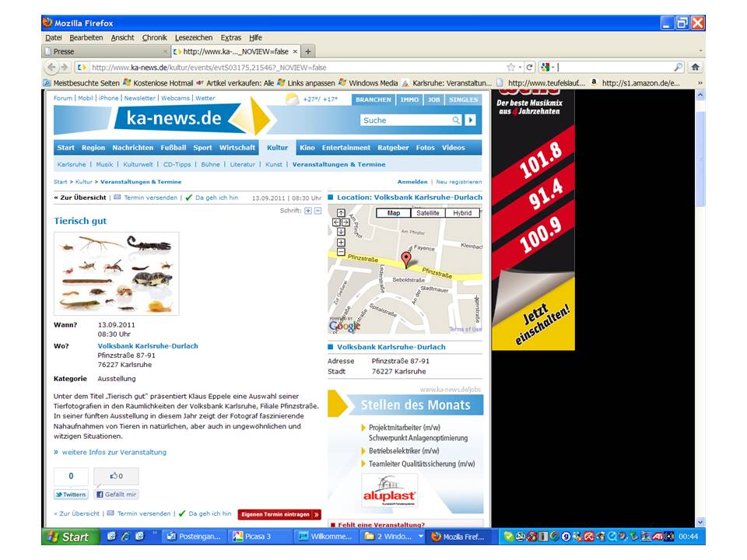Select the Map view mode

394,213
